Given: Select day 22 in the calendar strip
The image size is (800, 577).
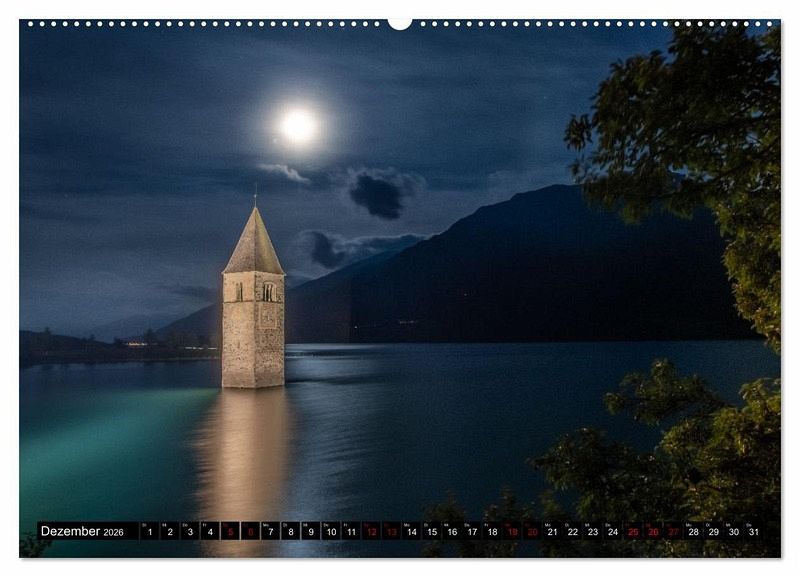Looking at the screenshot, I should coord(573,531).
